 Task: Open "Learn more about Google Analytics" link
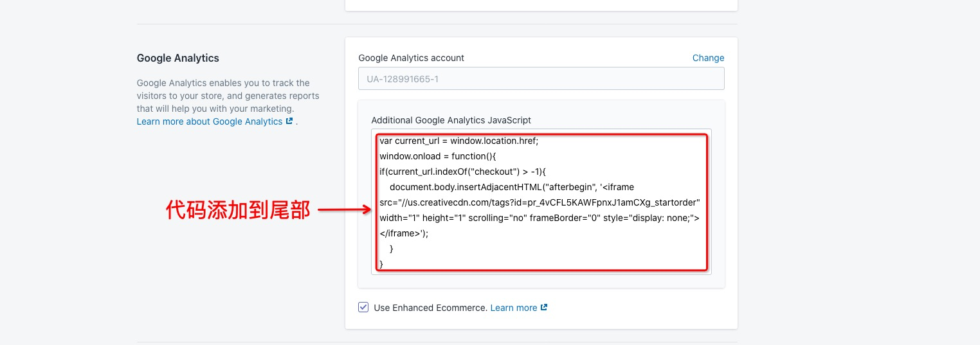point(210,121)
